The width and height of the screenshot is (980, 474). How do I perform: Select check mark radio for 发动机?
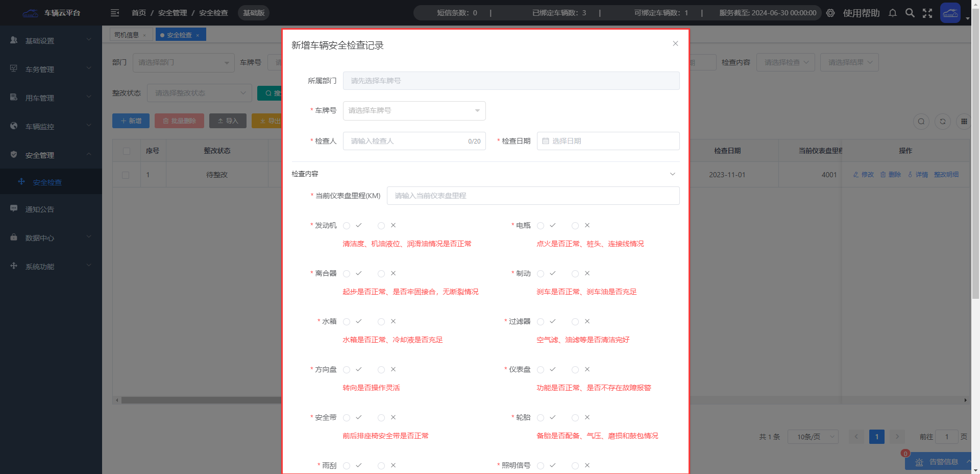pyautogui.click(x=347, y=226)
